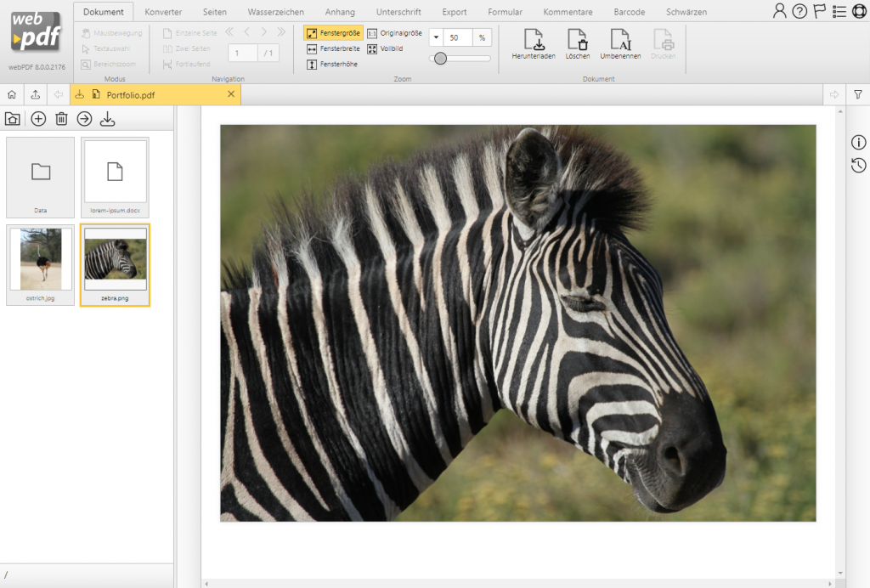This screenshot has height=588, width=870.
Task: Click the back navigation arrow below the tabs
Action: (x=58, y=94)
